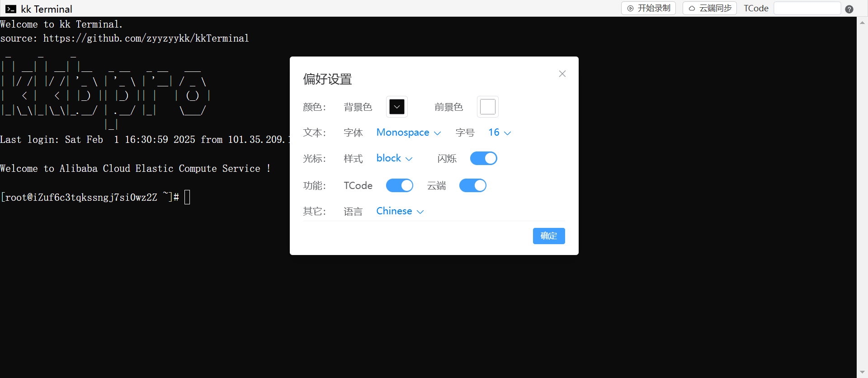Viewport: 868px width, 378px height.
Task: Click the "Last login" line
Action: 145,140
